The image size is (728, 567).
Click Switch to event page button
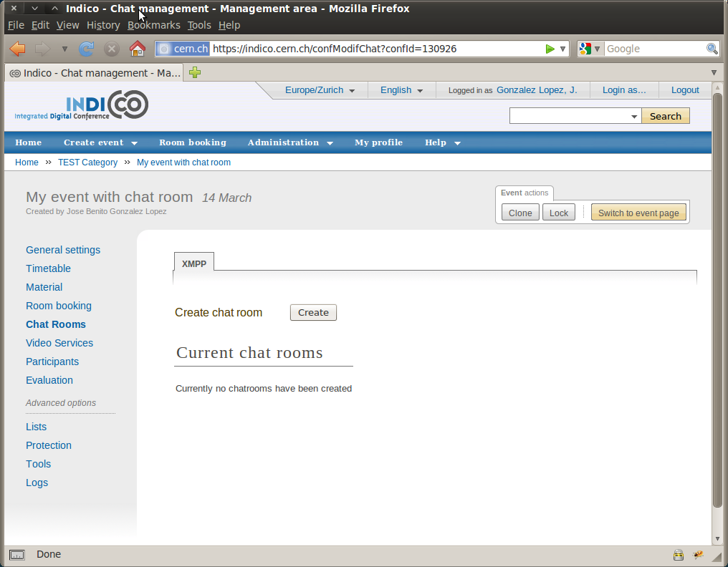(x=638, y=213)
